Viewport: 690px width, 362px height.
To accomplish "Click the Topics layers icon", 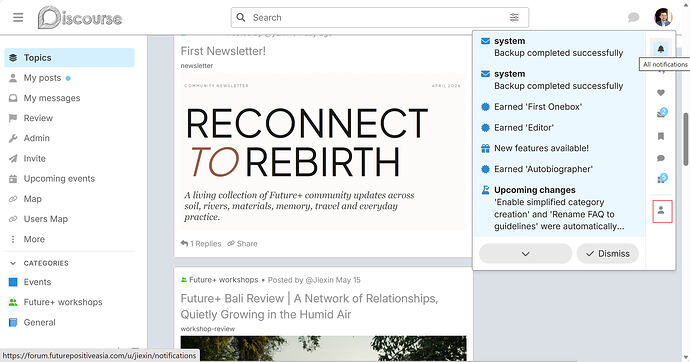I will pos(13,58).
